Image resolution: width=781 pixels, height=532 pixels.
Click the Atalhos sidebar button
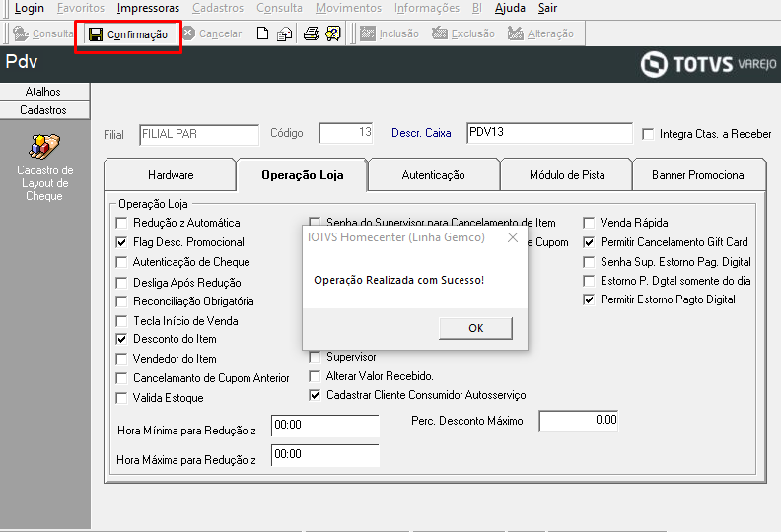point(43,92)
